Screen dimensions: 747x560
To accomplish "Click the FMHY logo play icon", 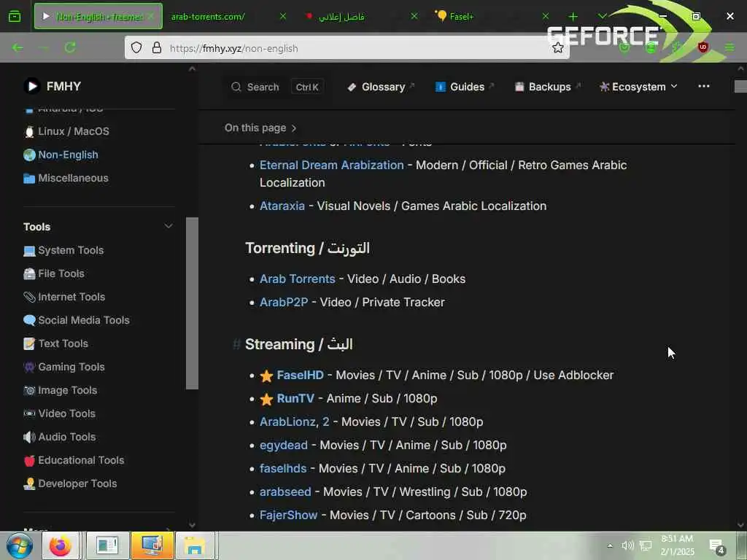I will [32, 86].
